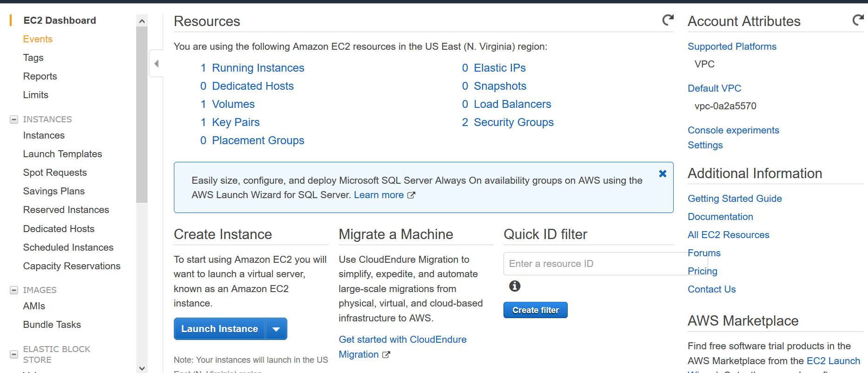Image resolution: width=868 pixels, height=373 pixels.
Task: Open Settings under Account Attributes
Action: point(705,145)
